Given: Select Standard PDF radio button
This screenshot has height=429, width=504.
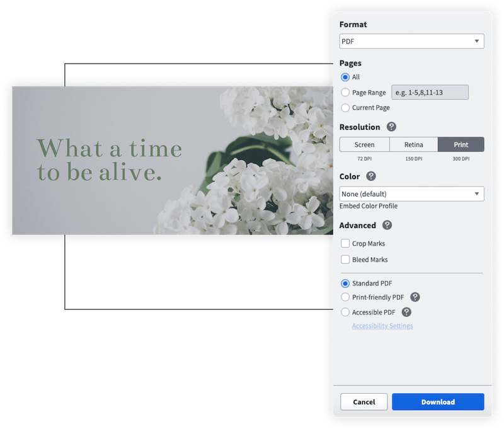Looking at the screenshot, I should (345, 283).
